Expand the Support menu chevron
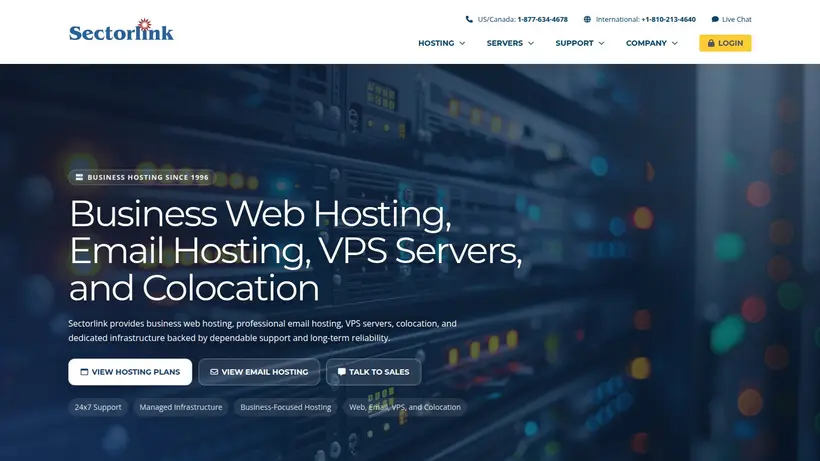This screenshot has height=461, width=820. pyautogui.click(x=601, y=43)
